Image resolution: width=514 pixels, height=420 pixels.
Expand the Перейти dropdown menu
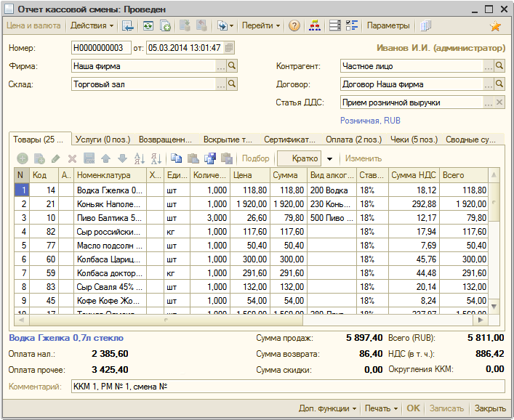(261, 26)
